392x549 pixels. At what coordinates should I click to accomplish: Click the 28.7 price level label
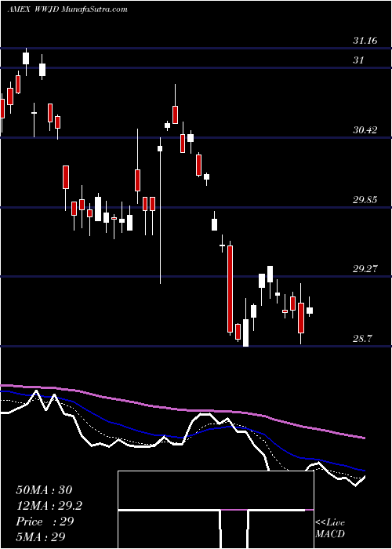click(x=362, y=339)
